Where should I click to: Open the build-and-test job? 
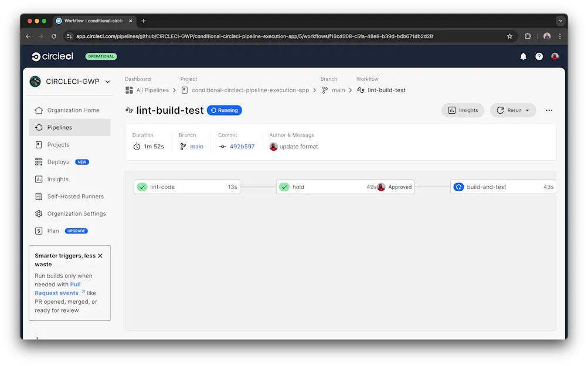503,187
